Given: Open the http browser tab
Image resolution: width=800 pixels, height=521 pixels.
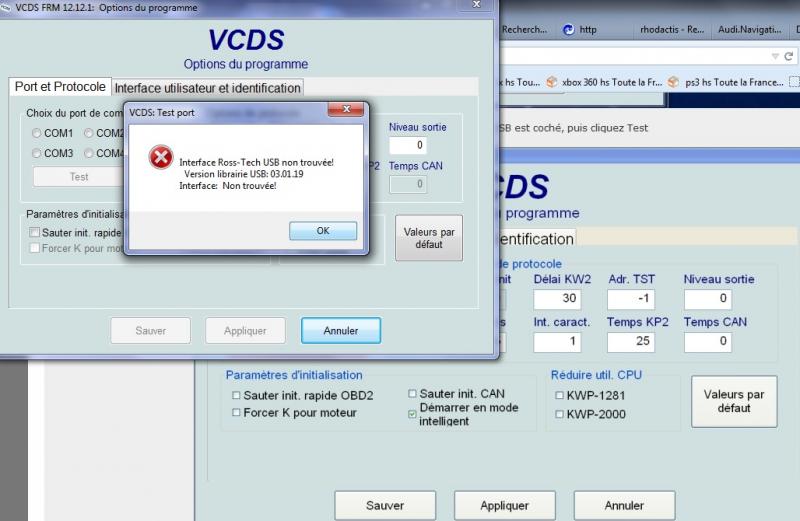Looking at the screenshot, I should click(x=587, y=30).
